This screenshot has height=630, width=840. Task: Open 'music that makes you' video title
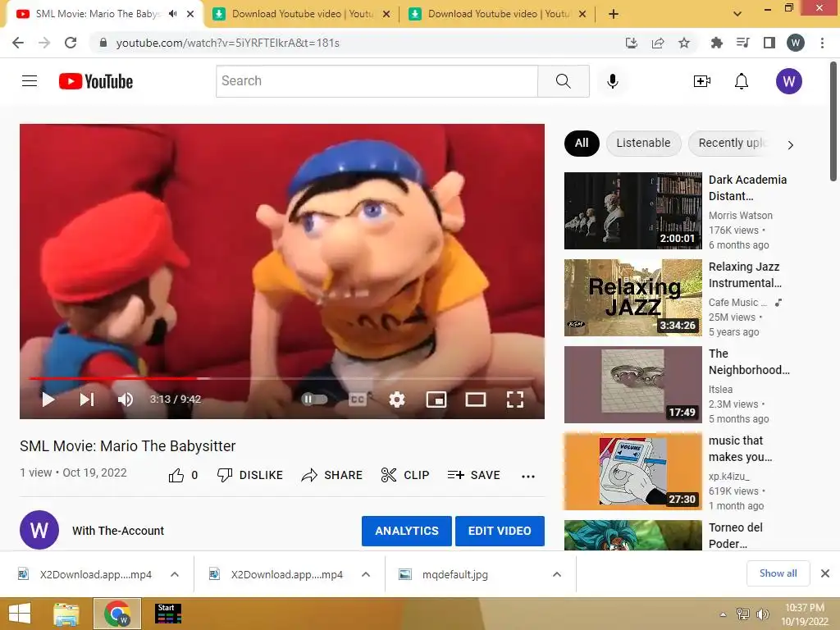click(741, 449)
